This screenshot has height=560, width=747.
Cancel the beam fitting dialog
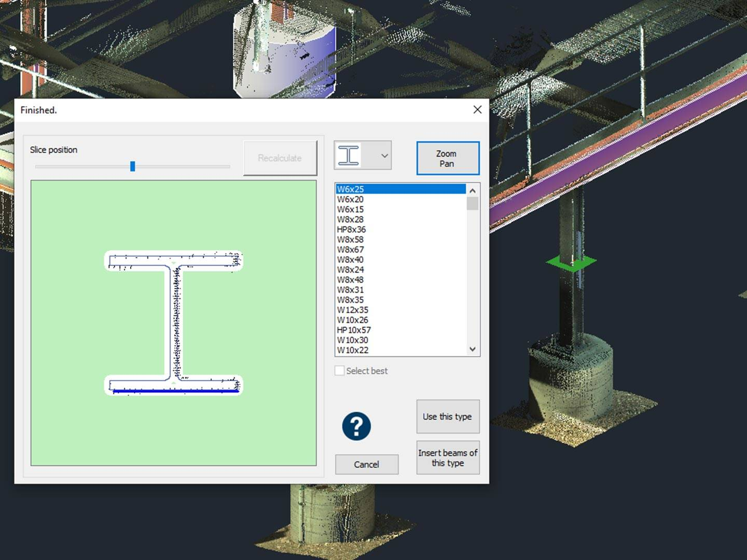tap(367, 464)
